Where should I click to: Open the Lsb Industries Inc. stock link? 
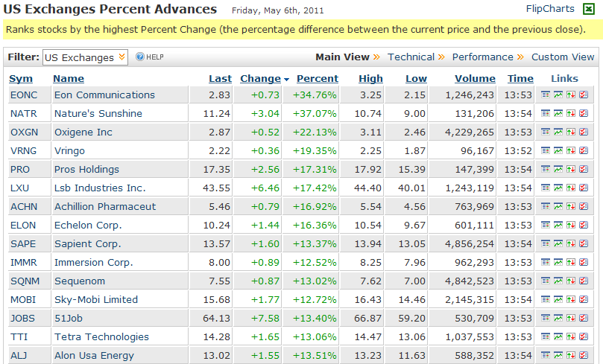click(100, 188)
